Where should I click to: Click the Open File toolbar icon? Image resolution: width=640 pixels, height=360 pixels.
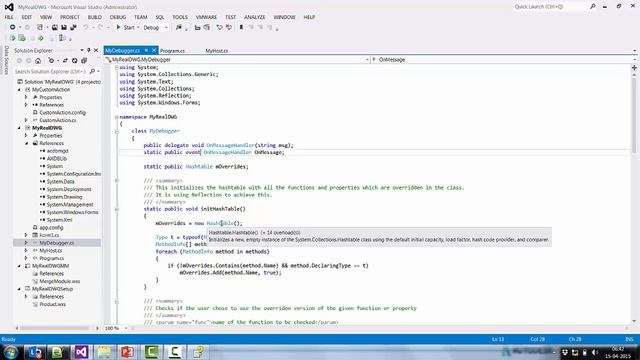pos(54,27)
